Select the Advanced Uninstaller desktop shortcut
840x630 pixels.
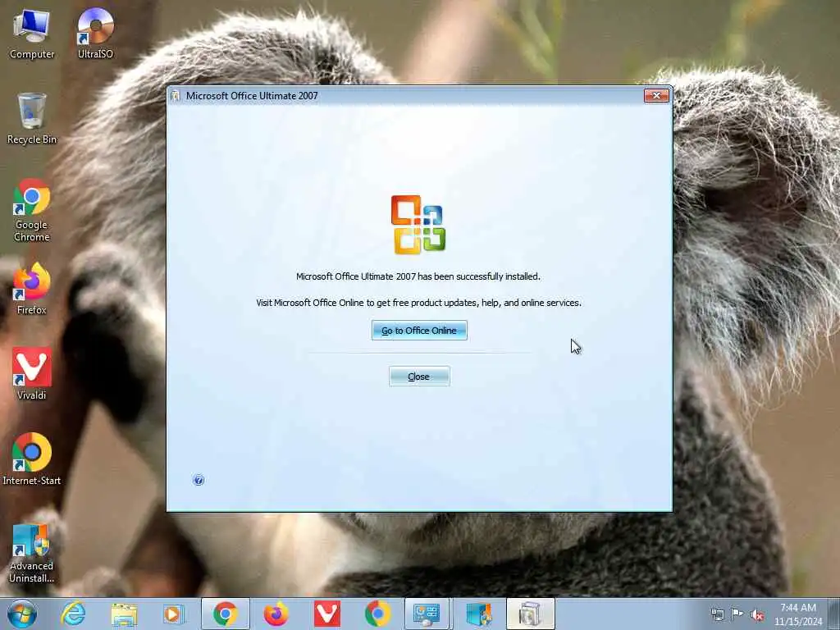32,554
